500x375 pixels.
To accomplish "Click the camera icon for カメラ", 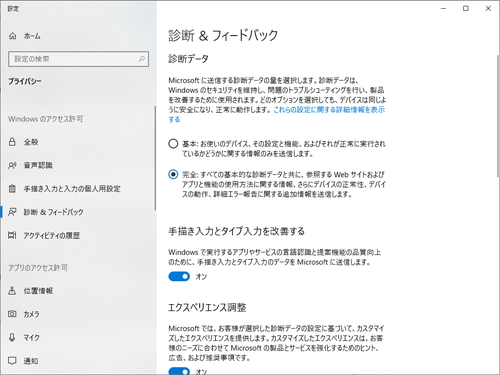I will coord(12,314).
